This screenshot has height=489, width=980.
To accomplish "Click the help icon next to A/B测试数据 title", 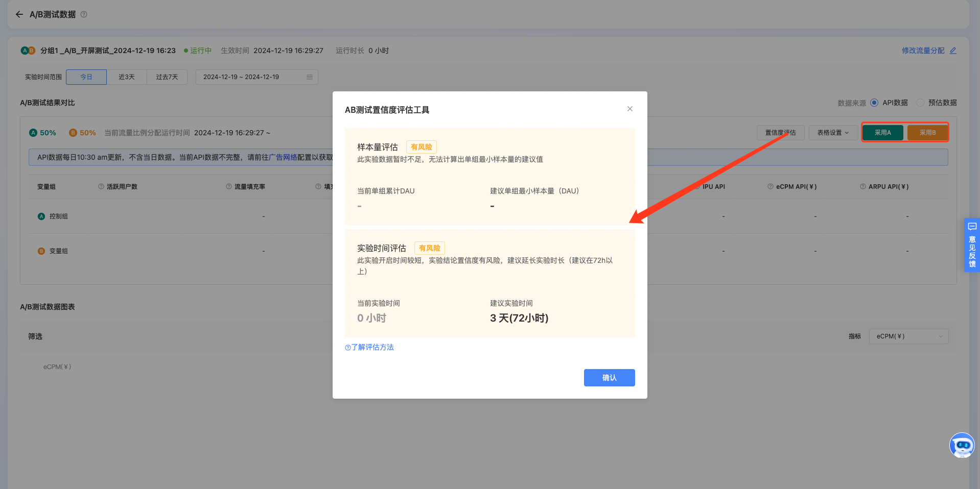I will coord(84,14).
